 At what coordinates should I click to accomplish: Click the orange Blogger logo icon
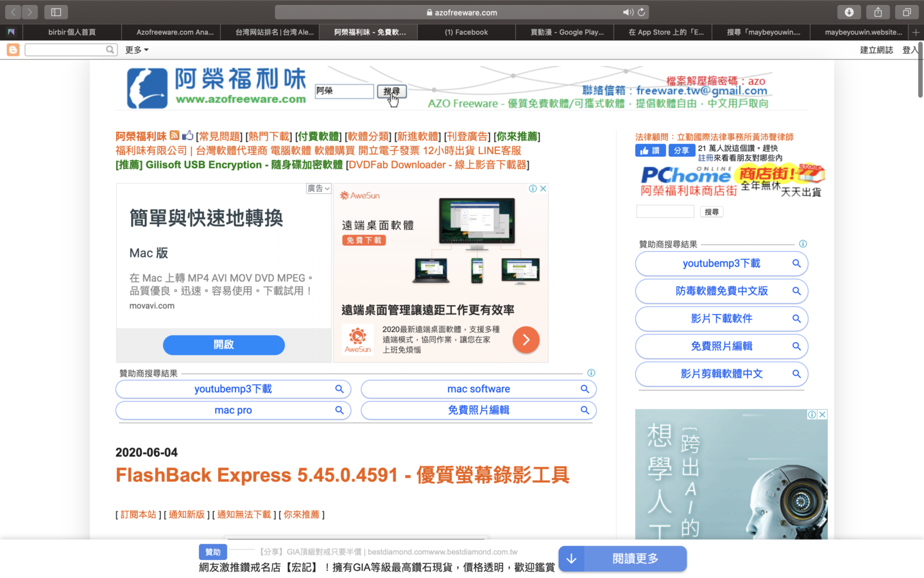click(x=13, y=49)
